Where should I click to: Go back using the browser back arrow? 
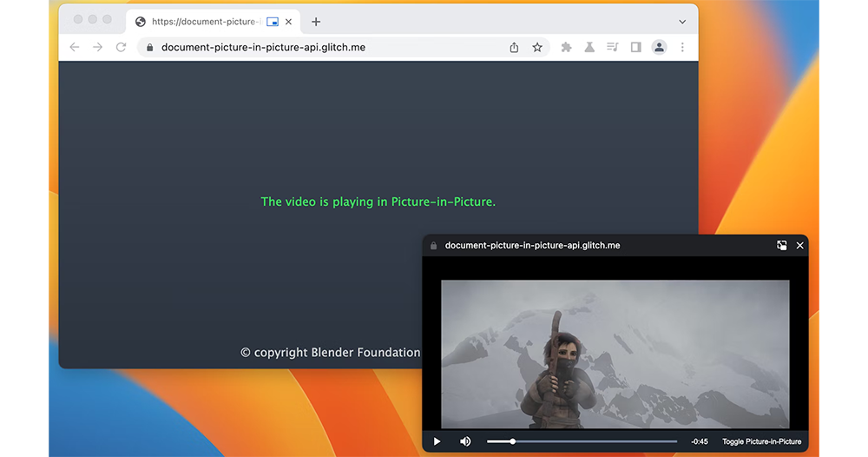[x=74, y=47]
